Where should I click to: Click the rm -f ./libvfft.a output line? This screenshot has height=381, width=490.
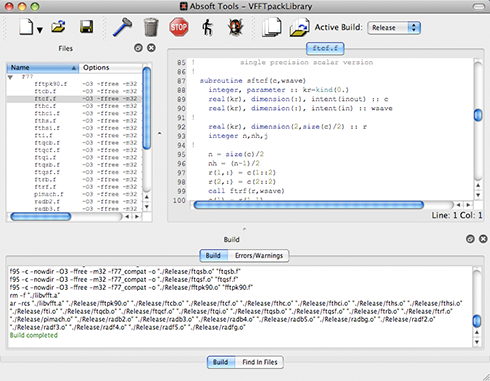tap(35, 295)
